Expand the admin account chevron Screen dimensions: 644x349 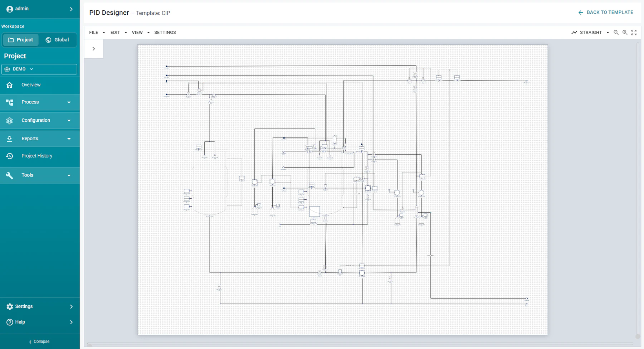tap(71, 9)
